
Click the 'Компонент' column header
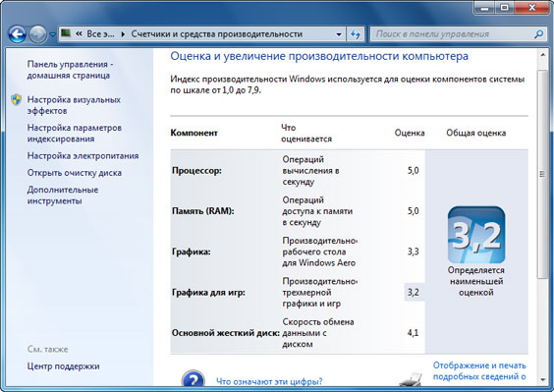194,133
